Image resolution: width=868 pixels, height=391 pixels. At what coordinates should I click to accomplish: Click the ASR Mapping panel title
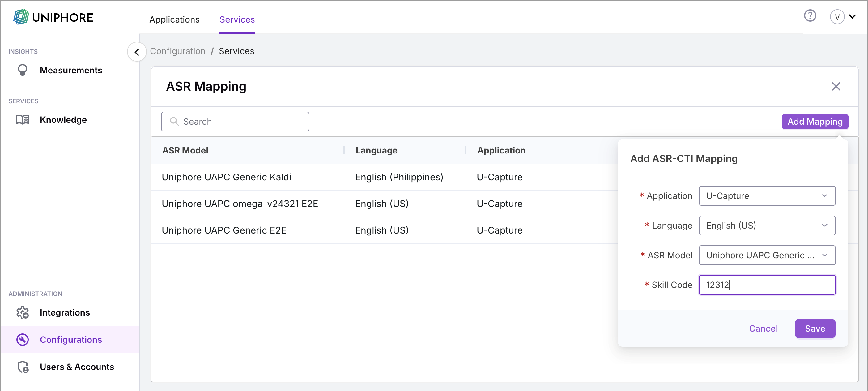[206, 86]
